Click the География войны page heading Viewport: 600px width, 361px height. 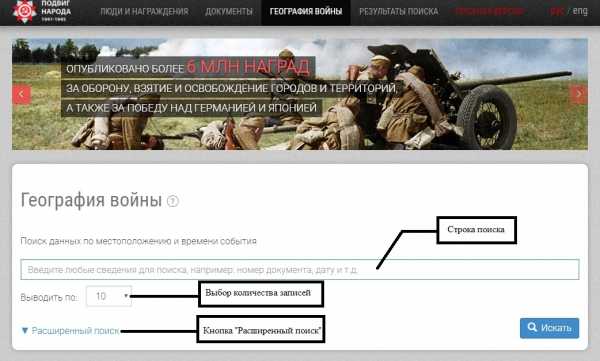pyautogui.click(x=91, y=200)
